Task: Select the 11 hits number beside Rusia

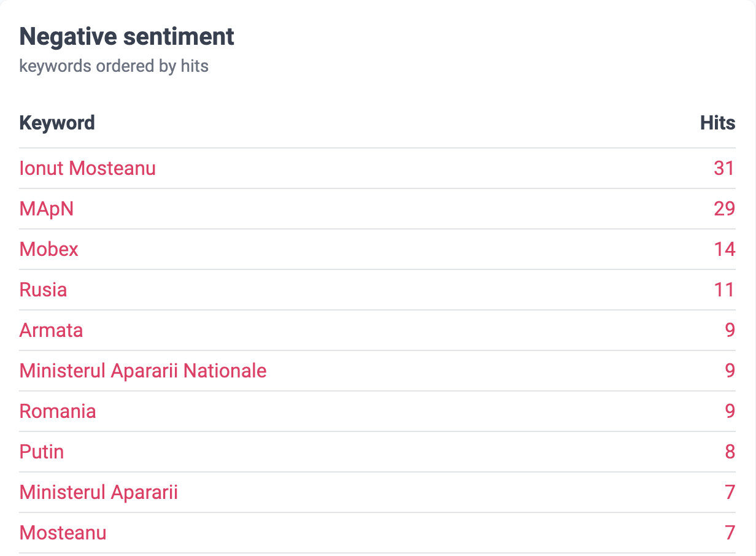Action: tap(724, 290)
